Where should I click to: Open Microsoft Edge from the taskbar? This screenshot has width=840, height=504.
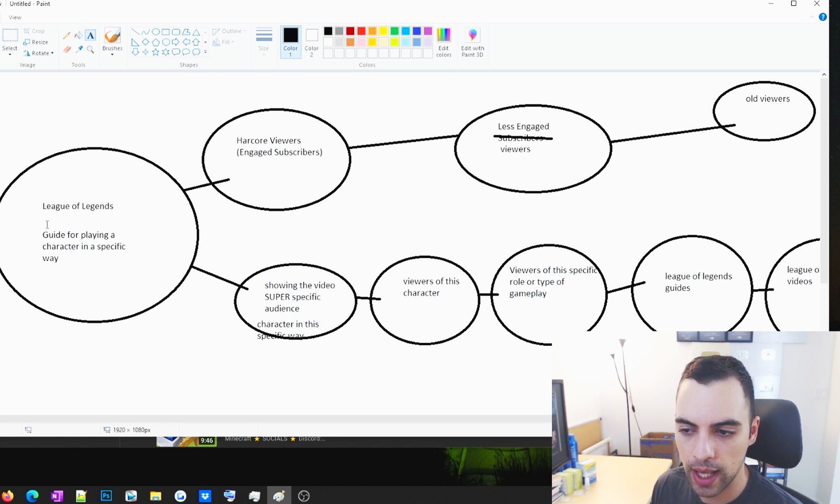pyautogui.click(x=32, y=496)
